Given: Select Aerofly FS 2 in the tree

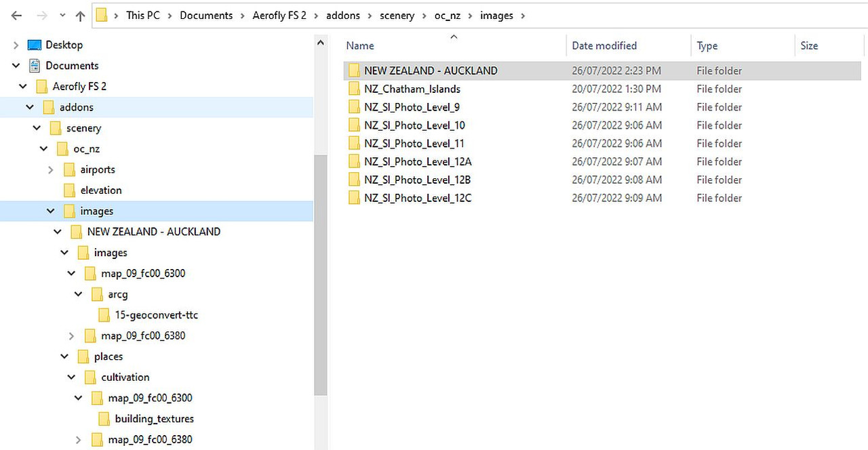Looking at the screenshot, I should (x=79, y=86).
